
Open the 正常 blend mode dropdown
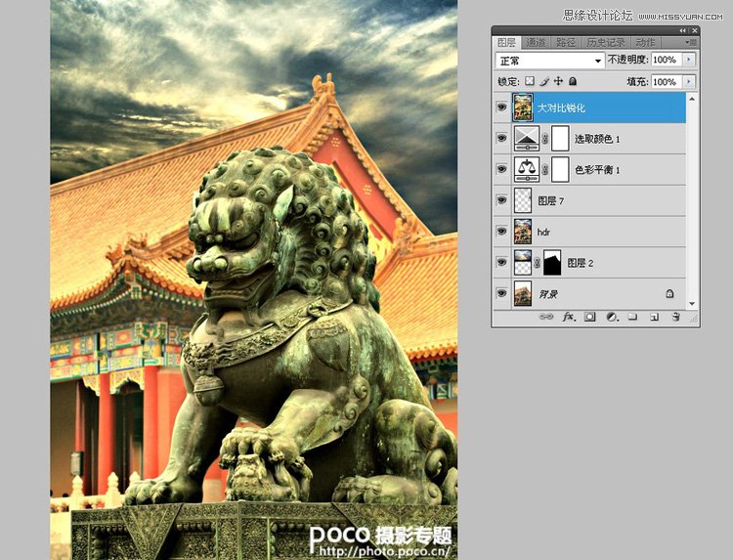(x=549, y=61)
